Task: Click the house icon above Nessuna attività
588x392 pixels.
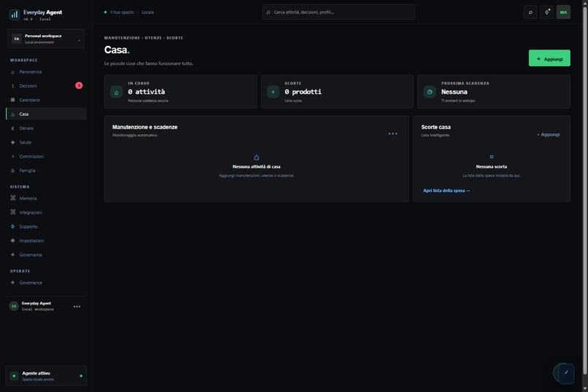Action: coord(257,157)
